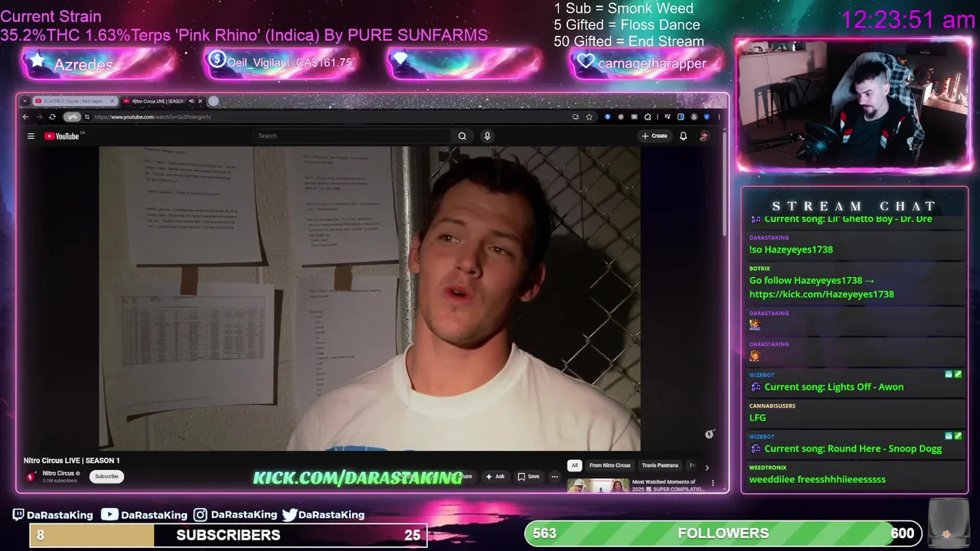Open the YouTube hamburger guide menu
Viewport: 980px width, 551px height.
point(31,136)
